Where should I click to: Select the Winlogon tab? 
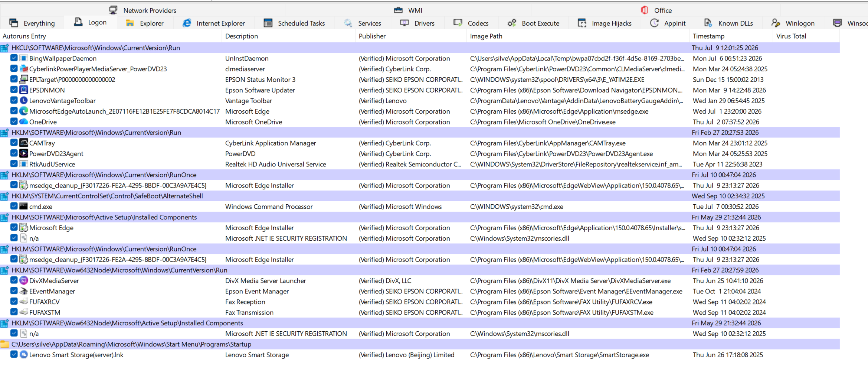[x=793, y=23]
